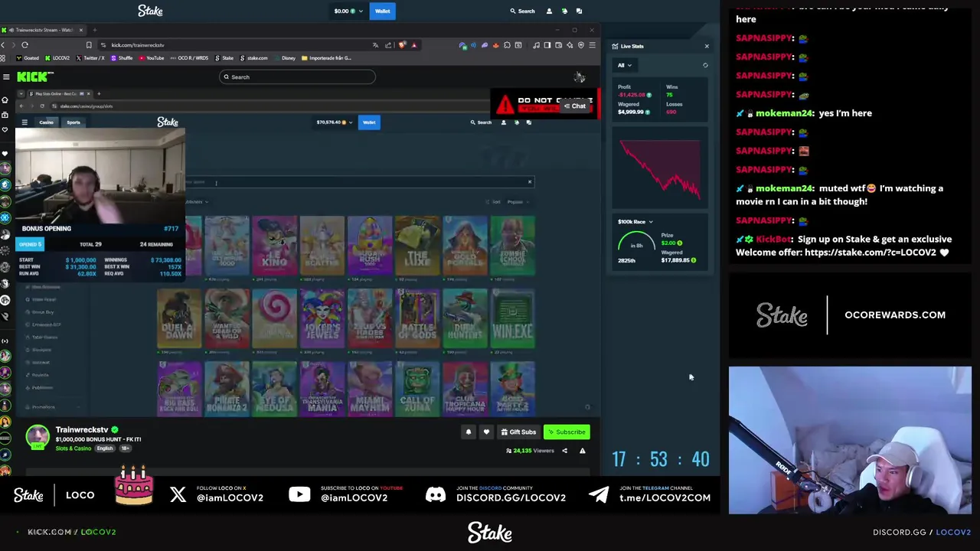This screenshot has width=980, height=551.
Task: Expand the $0.00 balance currency dropdown
Action: click(348, 11)
